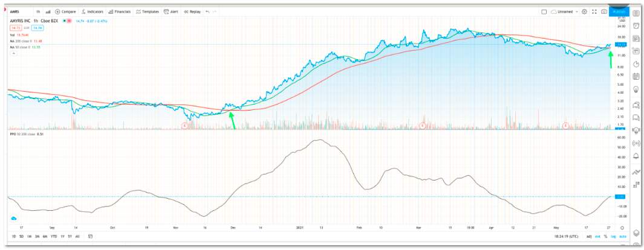Image resolution: width=644 pixels, height=250 pixels.
Task: Enter fullscreen mode
Action: point(594,11)
